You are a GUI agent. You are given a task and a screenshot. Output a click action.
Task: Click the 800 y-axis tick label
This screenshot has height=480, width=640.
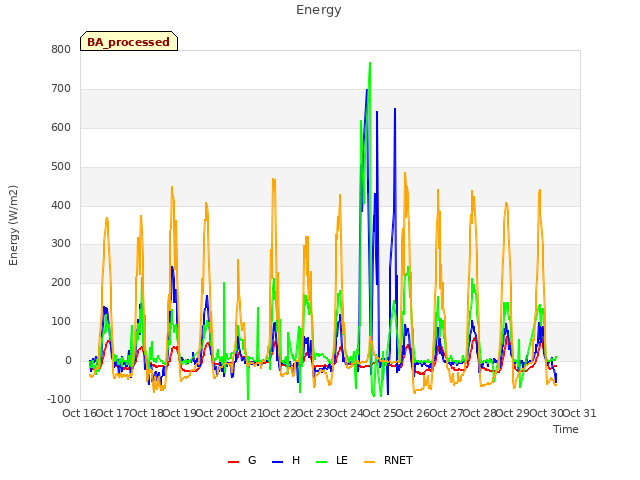point(61,50)
